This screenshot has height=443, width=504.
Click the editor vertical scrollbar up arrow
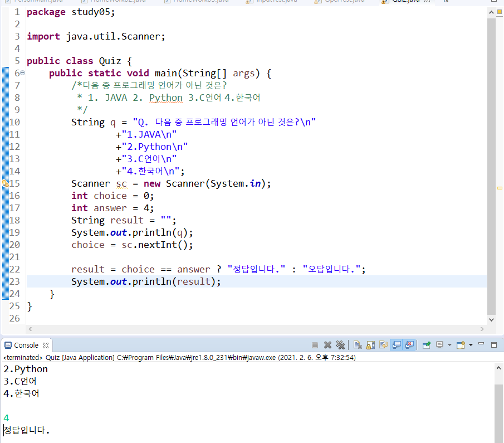tap(491, 13)
